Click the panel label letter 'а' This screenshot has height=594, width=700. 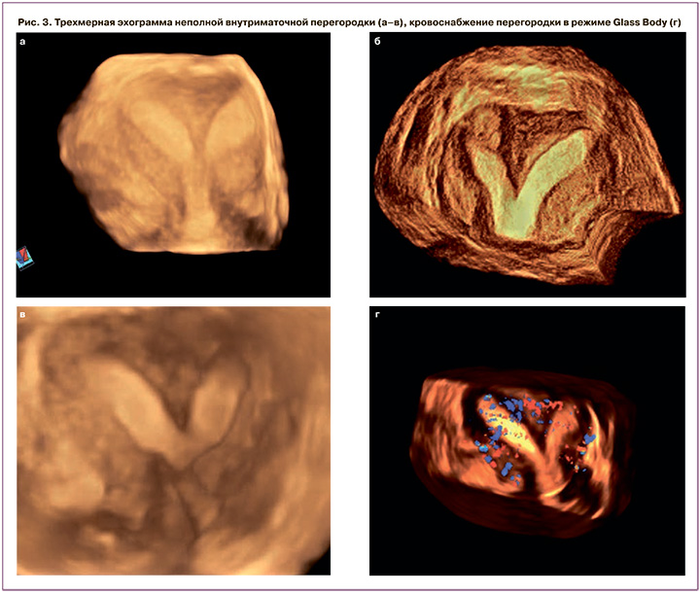(22, 43)
